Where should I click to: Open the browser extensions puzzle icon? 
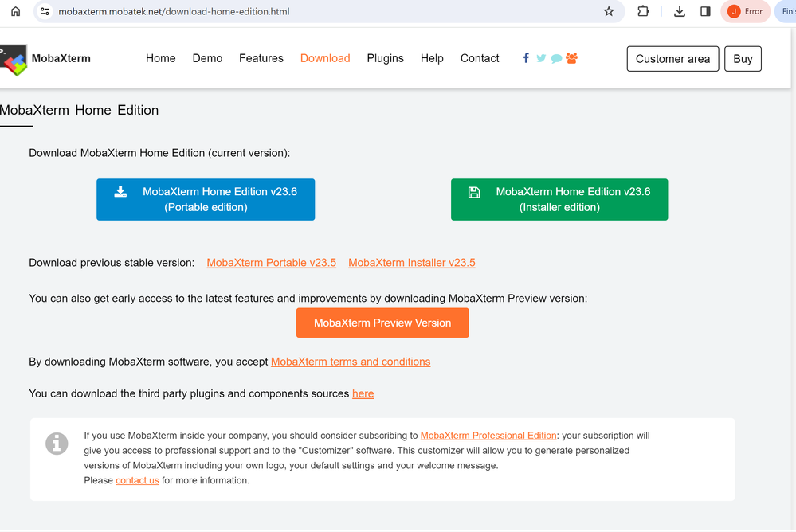click(x=643, y=11)
